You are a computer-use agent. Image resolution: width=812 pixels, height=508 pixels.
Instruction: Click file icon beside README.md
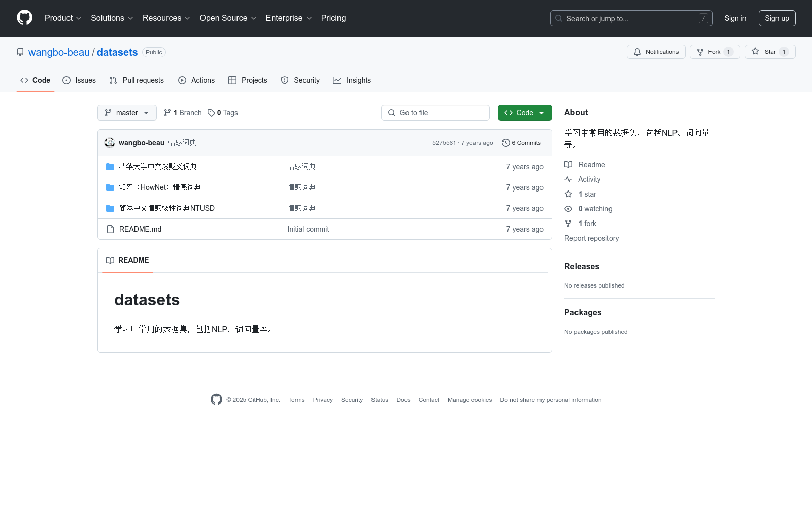pos(110,229)
